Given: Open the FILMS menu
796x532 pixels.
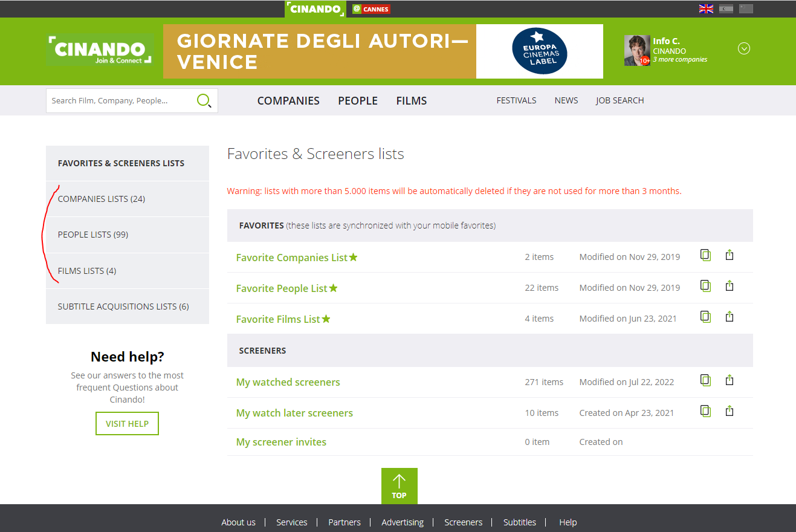Looking at the screenshot, I should [412, 101].
